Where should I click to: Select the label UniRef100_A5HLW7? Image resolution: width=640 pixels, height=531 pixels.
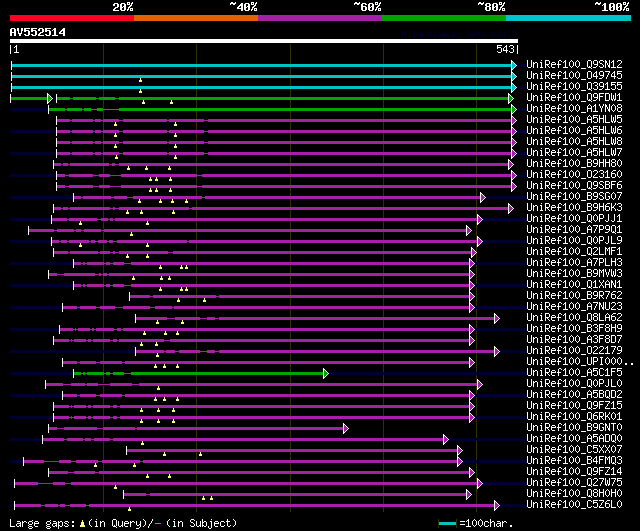pos(574,152)
